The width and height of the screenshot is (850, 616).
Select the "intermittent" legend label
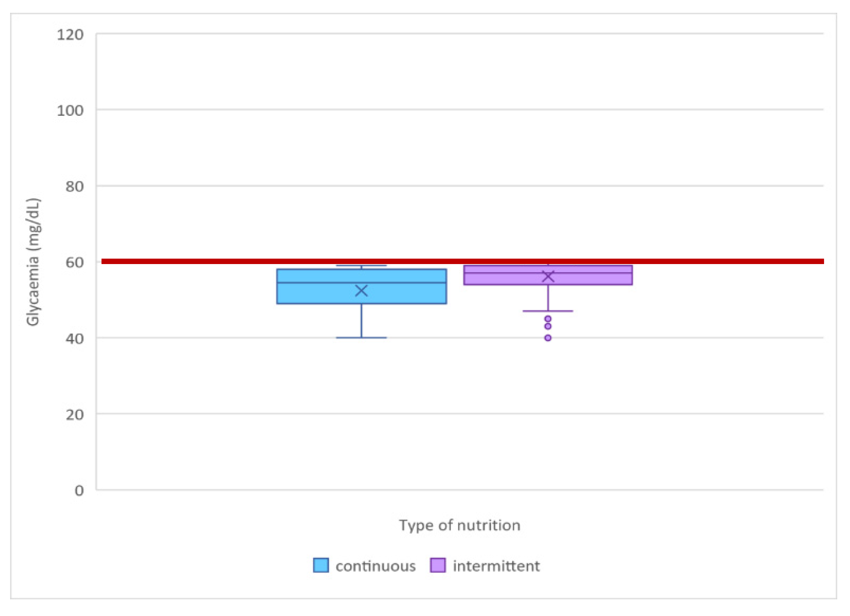pos(496,566)
